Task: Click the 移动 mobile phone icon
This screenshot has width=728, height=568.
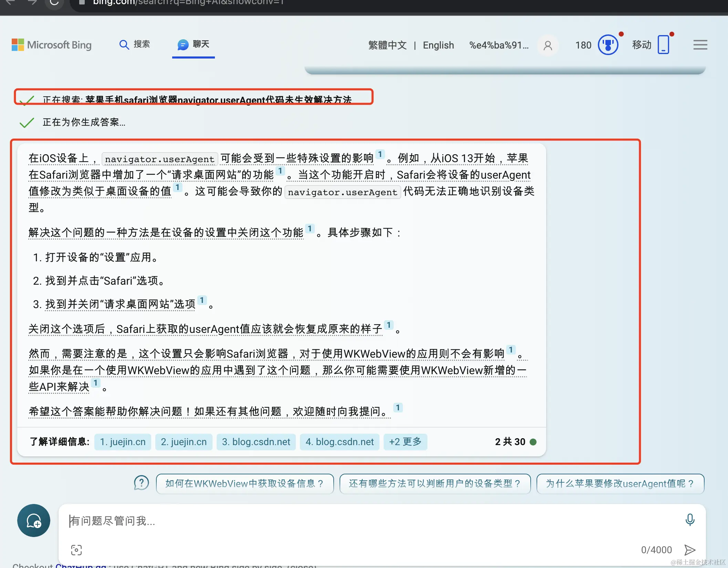Action: [x=662, y=45]
